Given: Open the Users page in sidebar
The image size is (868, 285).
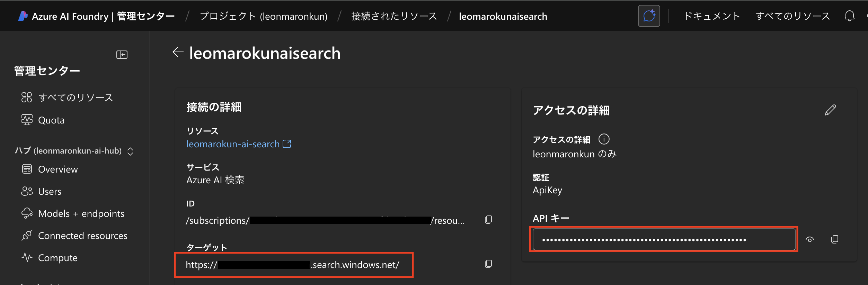Looking at the screenshot, I should click(50, 191).
